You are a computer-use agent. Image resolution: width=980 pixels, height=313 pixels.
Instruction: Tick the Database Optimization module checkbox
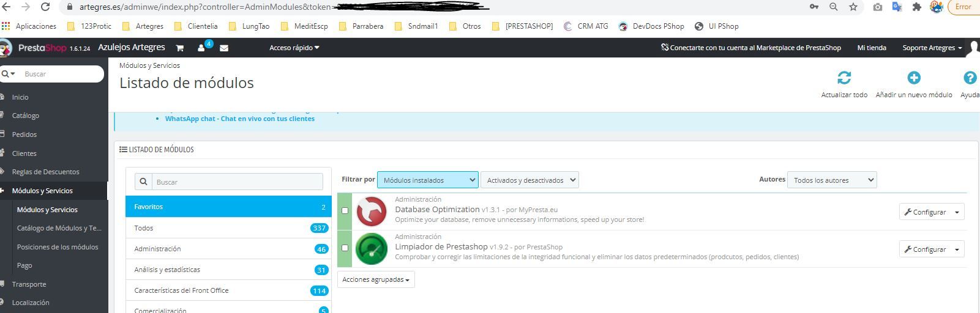(x=345, y=211)
